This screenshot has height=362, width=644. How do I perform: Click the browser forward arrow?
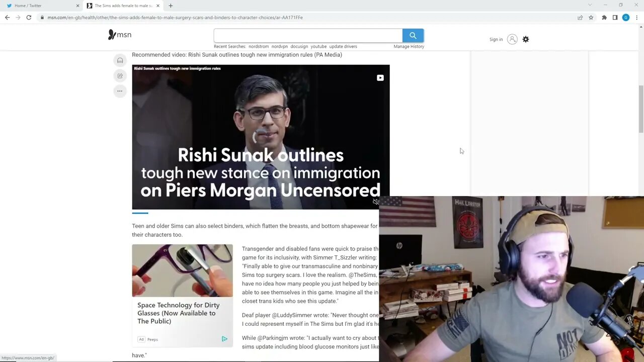(18, 17)
